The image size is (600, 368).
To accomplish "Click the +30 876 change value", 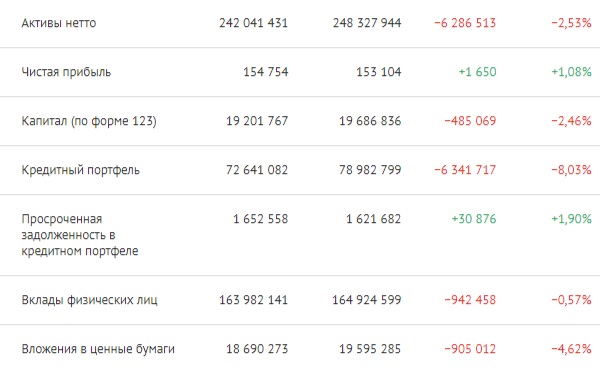I will click(x=474, y=219).
